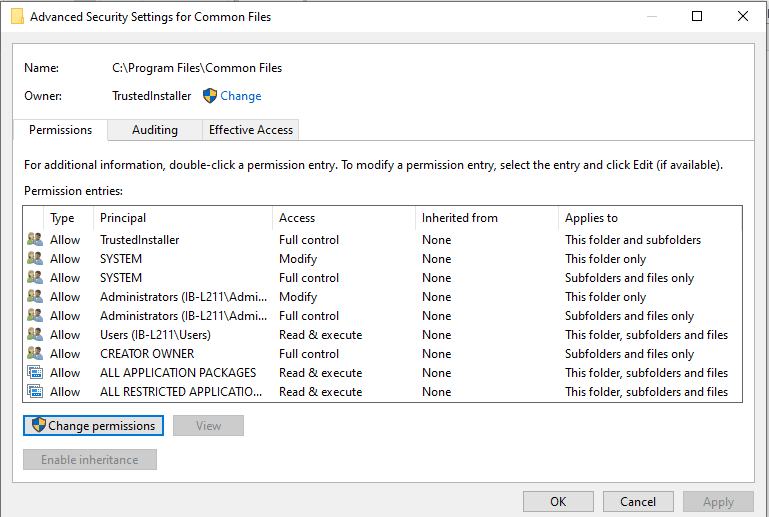
Task: Open the Effective Access tab
Action: click(250, 130)
